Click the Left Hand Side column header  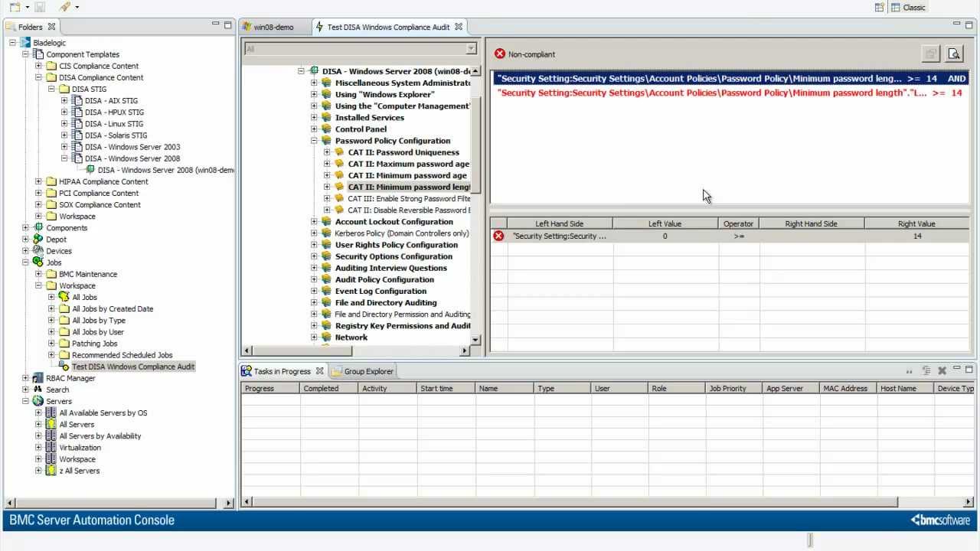559,223
